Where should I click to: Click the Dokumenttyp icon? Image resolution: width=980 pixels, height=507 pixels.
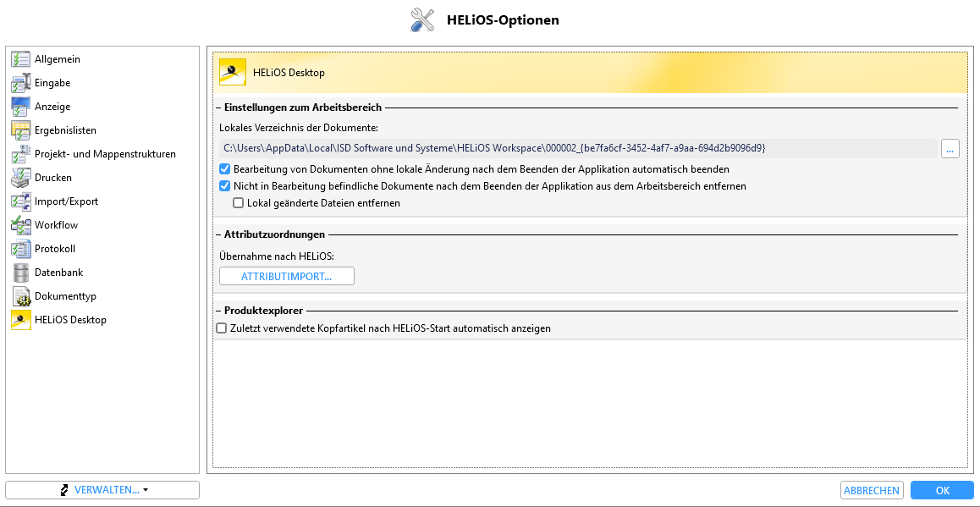coord(20,297)
